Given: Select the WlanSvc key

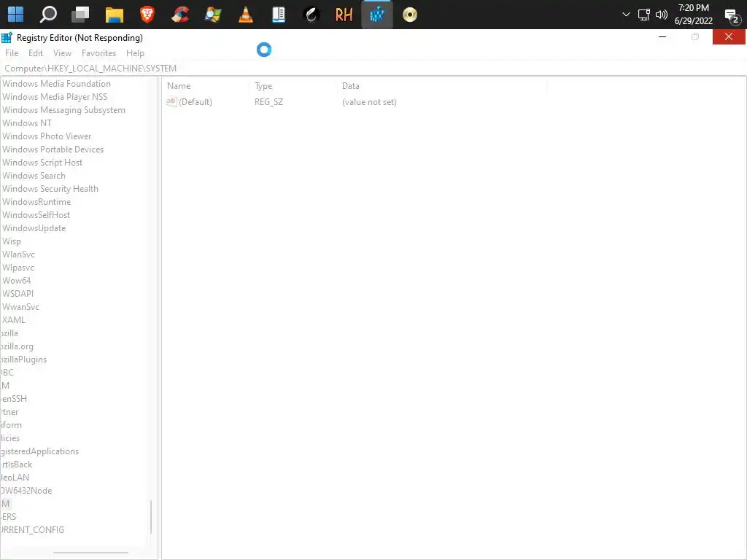Looking at the screenshot, I should pyautogui.click(x=18, y=254).
